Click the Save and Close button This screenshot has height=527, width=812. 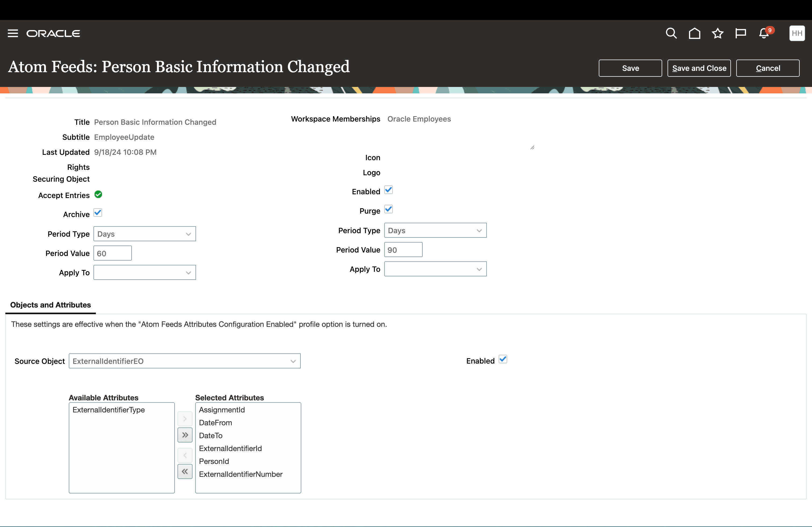699,68
